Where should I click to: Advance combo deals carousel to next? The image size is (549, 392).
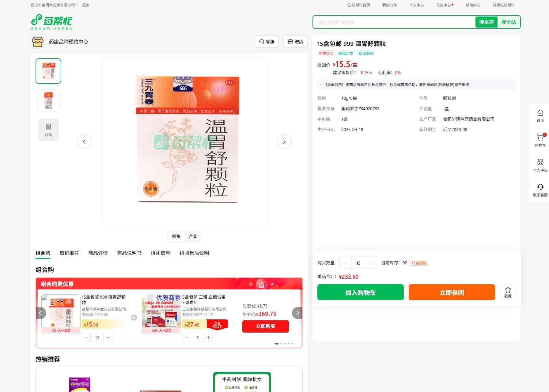(x=297, y=313)
